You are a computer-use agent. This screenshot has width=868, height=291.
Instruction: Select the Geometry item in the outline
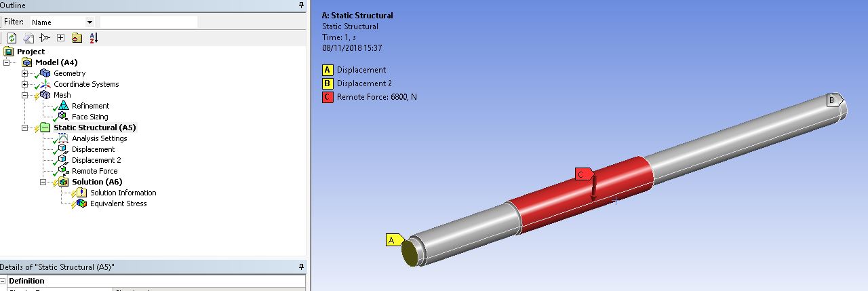(x=70, y=73)
